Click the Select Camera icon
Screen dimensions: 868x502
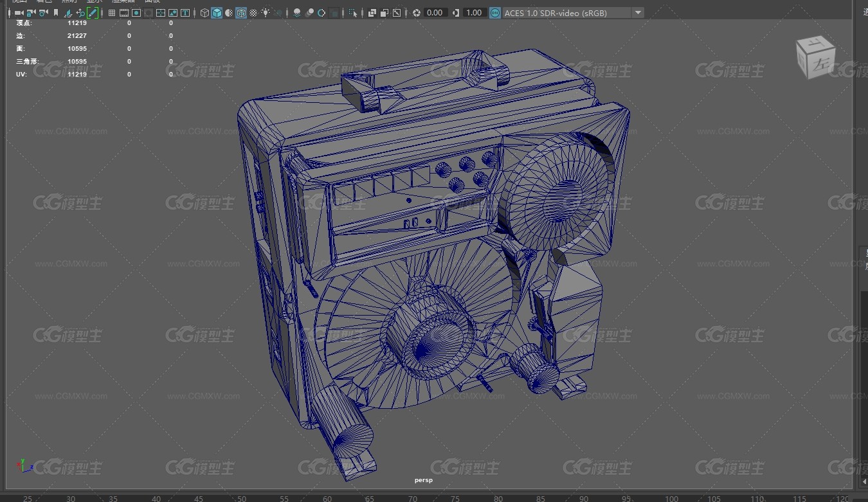pos(19,12)
